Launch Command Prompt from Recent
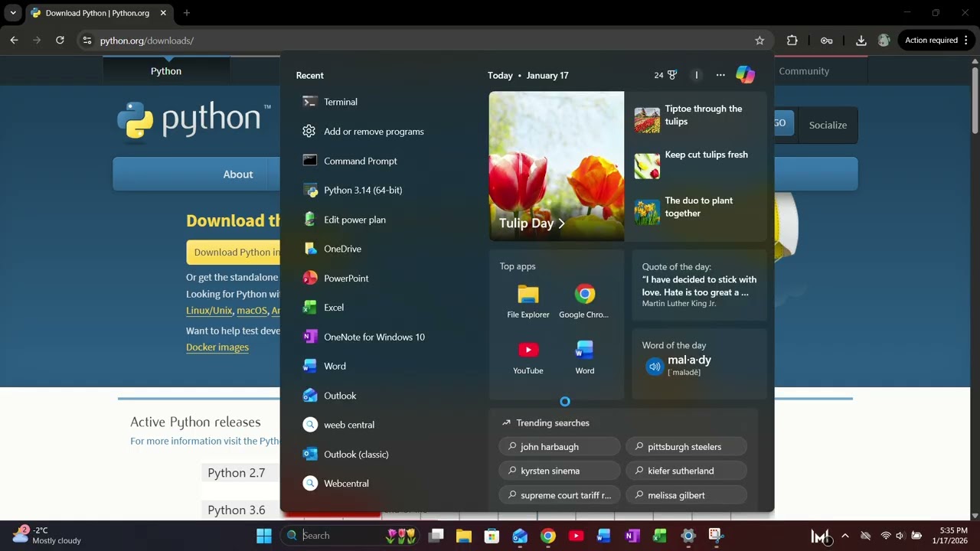980x551 pixels. click(x=360, y=161)
